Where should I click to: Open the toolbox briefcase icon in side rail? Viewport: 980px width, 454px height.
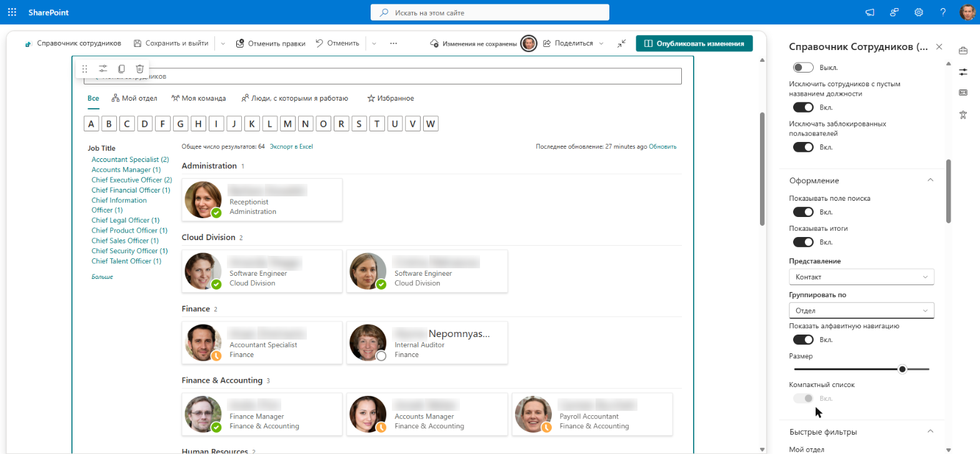(963, 50)
